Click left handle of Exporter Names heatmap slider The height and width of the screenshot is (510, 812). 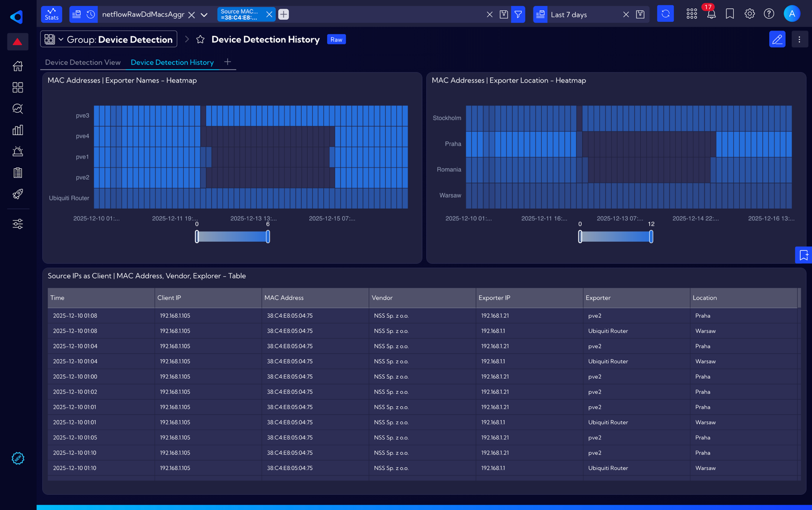(x=197, y=237)
